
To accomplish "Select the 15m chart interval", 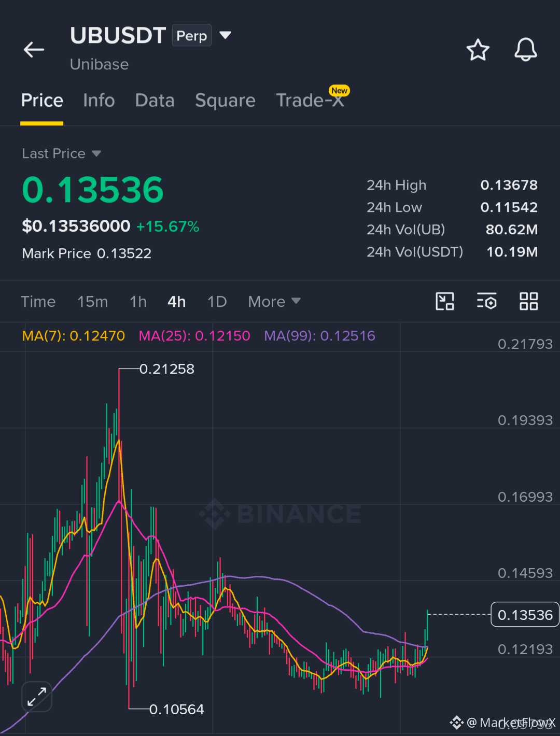I will 92,302.
